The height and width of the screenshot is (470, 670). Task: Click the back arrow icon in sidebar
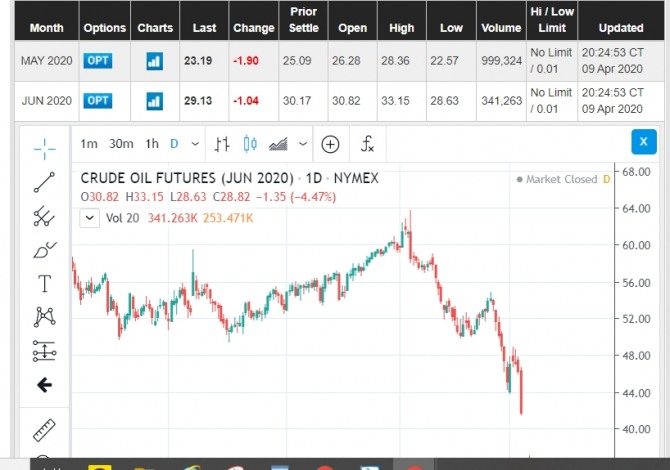[x=44, y=385]
